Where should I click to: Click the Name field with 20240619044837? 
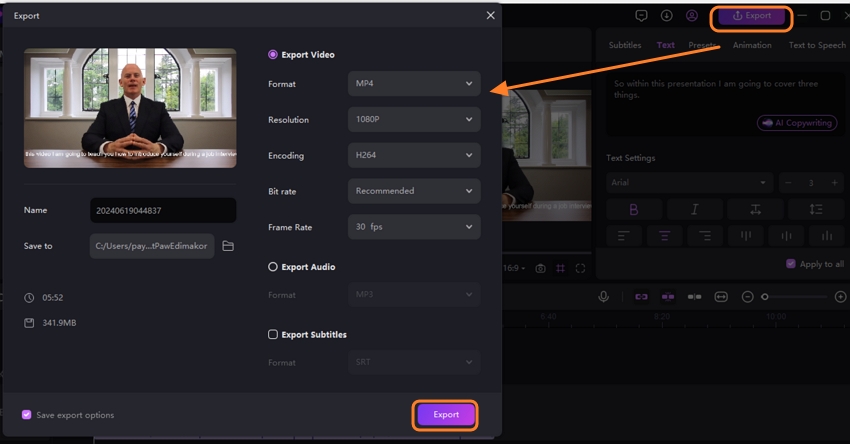pyautogui.click(x=163, y=210)
